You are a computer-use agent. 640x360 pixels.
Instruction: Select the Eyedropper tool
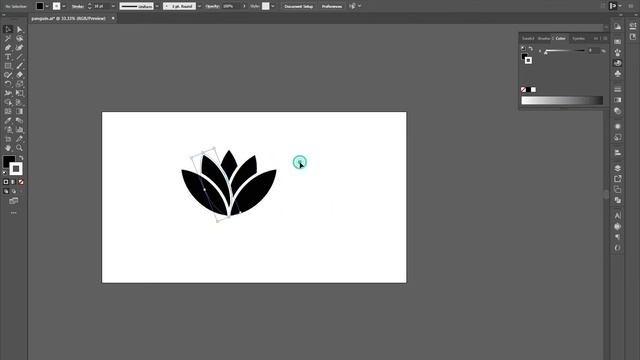[8, 121]
